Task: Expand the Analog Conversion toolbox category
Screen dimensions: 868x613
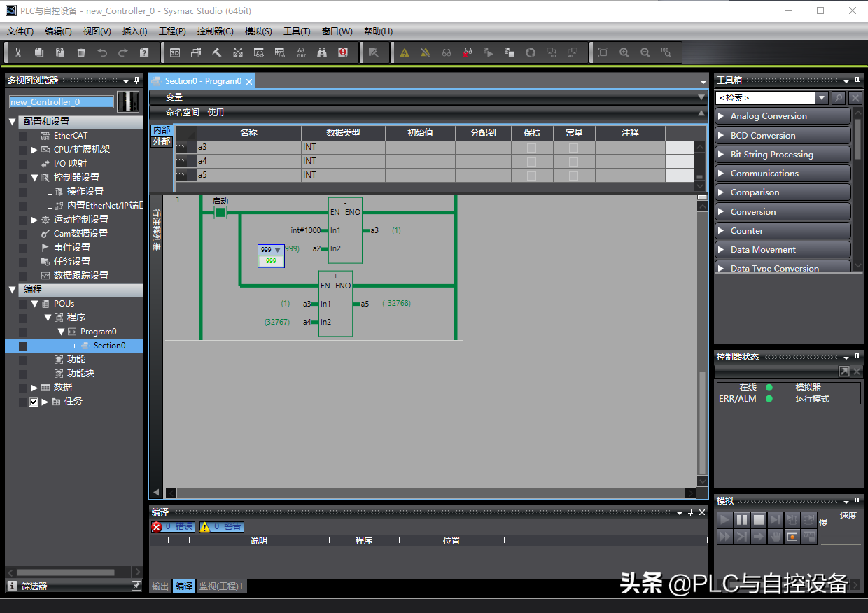Action: (783, 116)
